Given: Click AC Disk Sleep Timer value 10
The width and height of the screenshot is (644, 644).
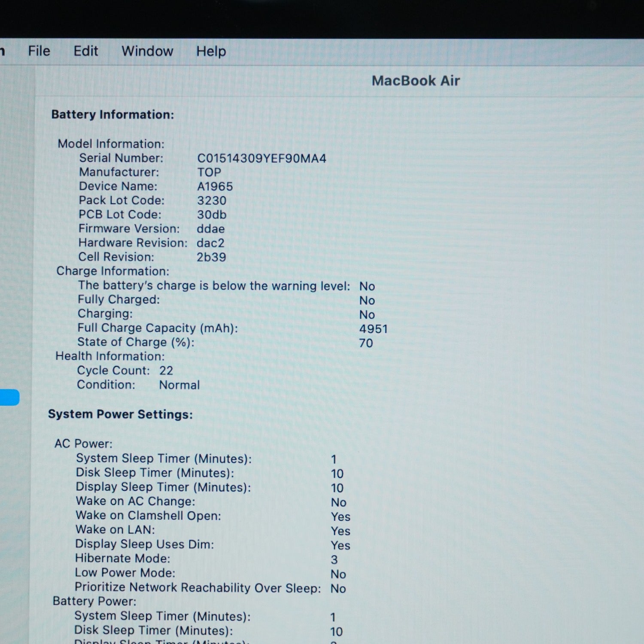Looking at the screenshot, I should coord(337,474).
